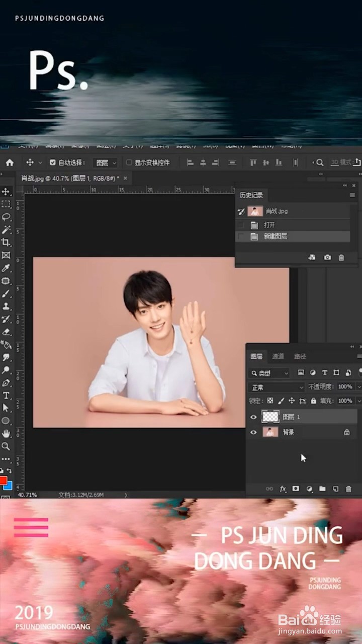This screenshot has height=644, width=362.
Task: Select the Rectangular Marquee tool
Action: point(6,204)
